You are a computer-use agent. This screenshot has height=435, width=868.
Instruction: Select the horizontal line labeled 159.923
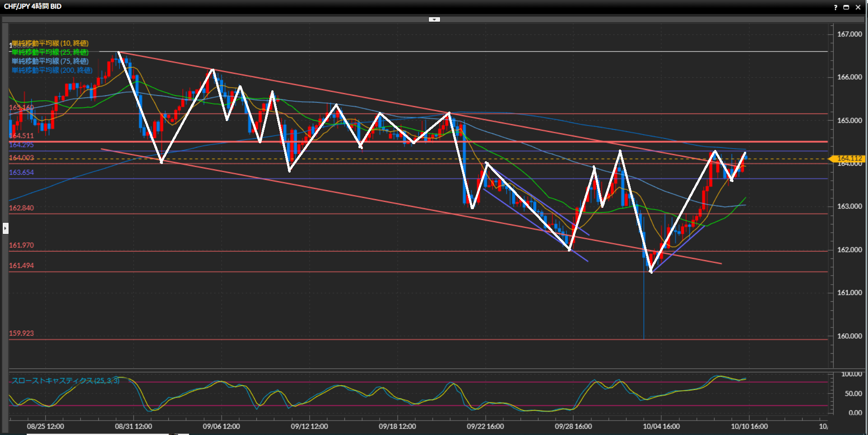(21, 333)
